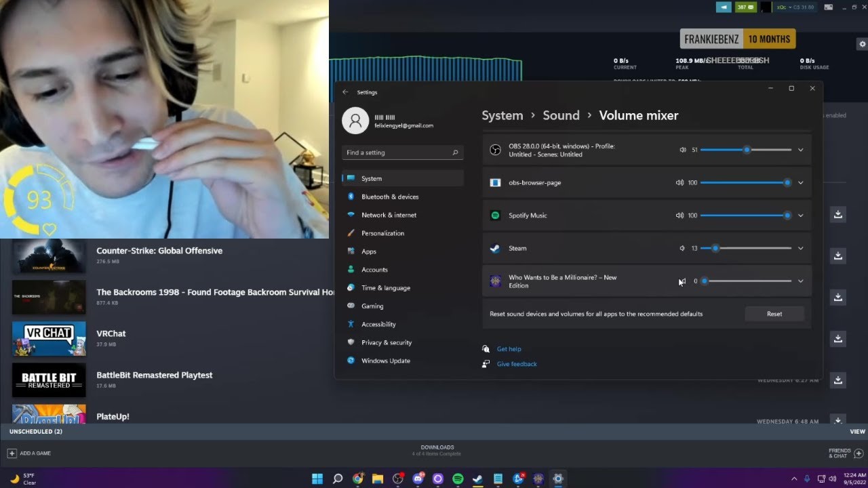
Task: Mute the Spotify Music speaker icon
Action: pyautogui.click(x=679, y=216)
